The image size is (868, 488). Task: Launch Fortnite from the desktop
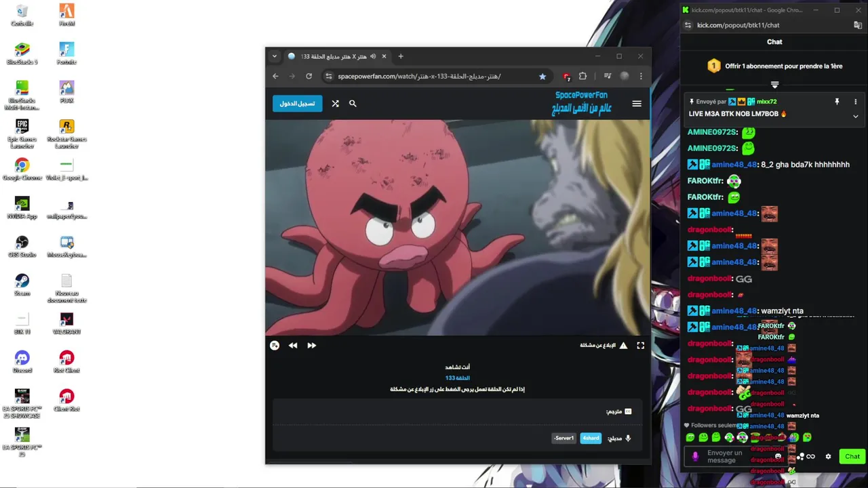(x=66, y=54)
